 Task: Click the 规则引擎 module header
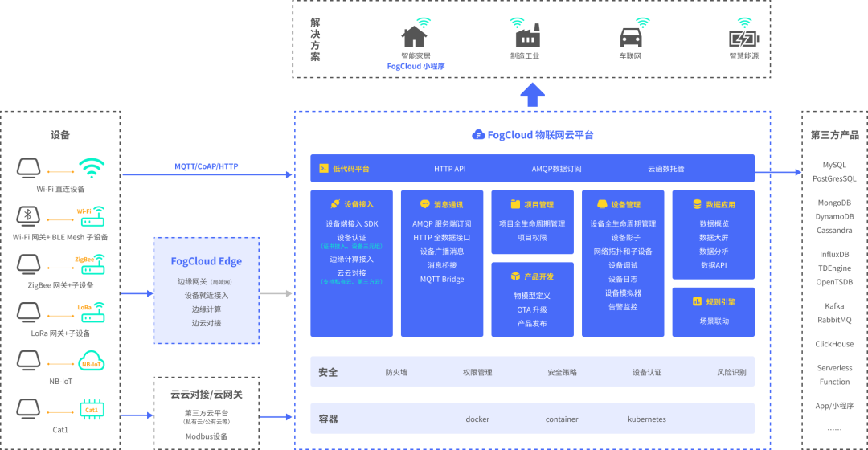point(713,302)
